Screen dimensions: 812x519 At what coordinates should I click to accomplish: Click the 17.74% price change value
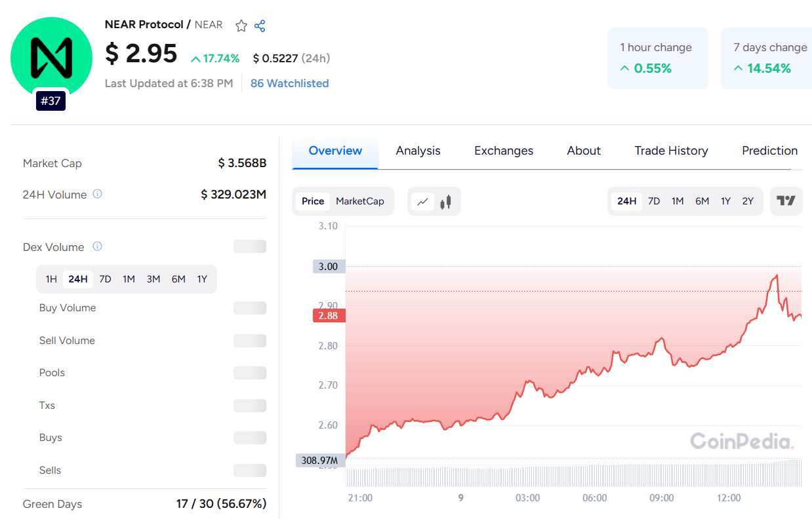click(x=215, y=58)
